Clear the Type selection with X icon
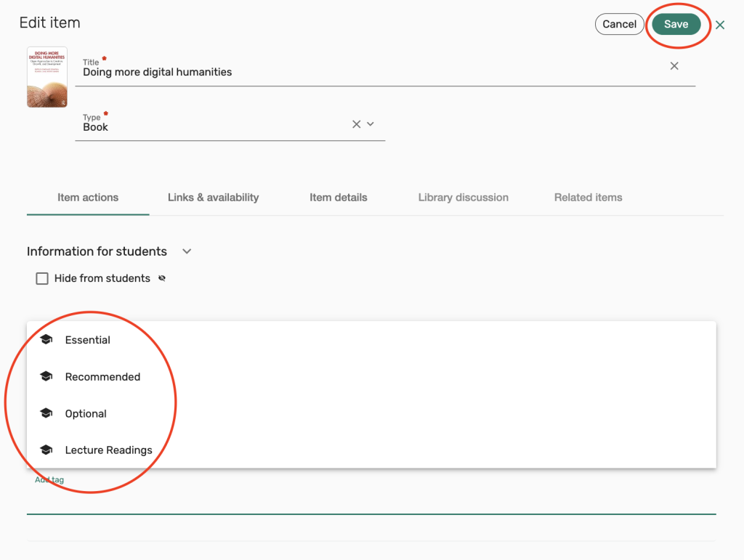744x560 pixels. click(x=356, y=124)
